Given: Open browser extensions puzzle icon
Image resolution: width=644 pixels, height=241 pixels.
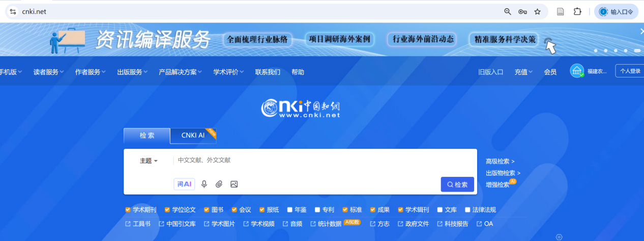Looking at the screenshot, I should 577,12.
